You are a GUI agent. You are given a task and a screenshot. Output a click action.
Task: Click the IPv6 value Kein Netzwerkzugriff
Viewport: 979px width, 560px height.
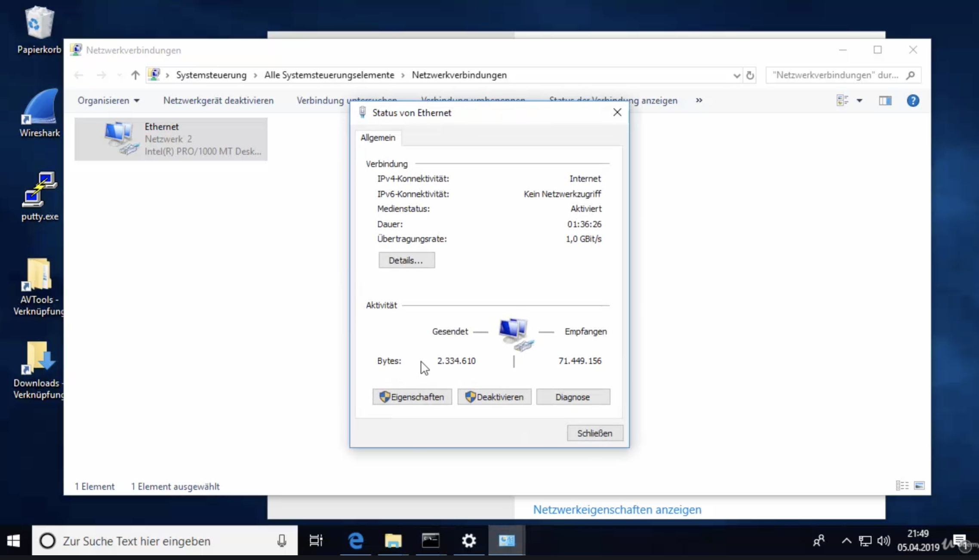point(562,194)
